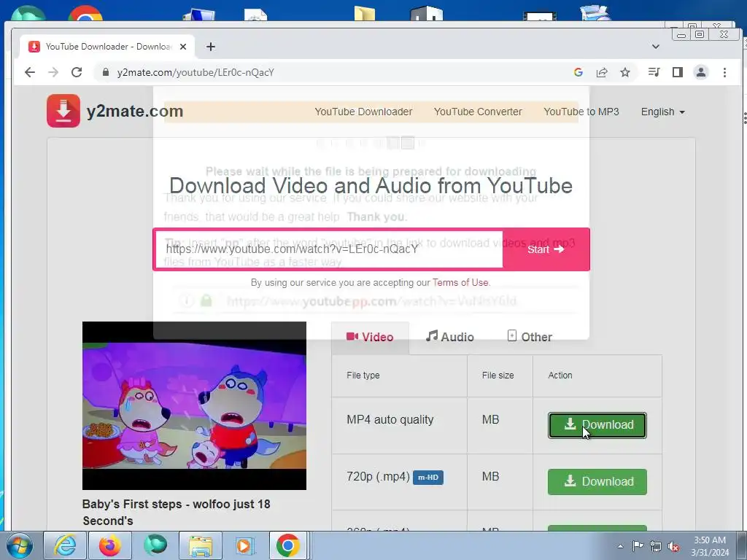
Task: Close the YouTube Downloader tab
Action: pos(183,47)
